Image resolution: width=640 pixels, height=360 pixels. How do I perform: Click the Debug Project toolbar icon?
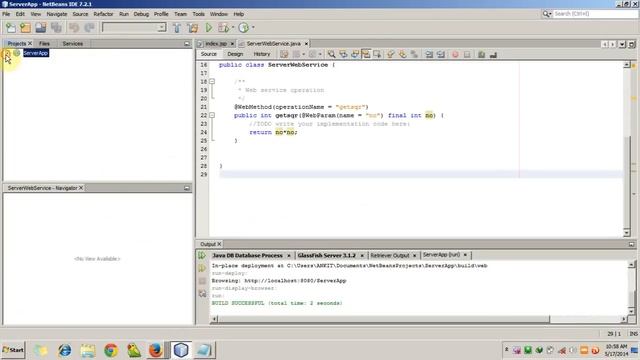click(223, 27)
